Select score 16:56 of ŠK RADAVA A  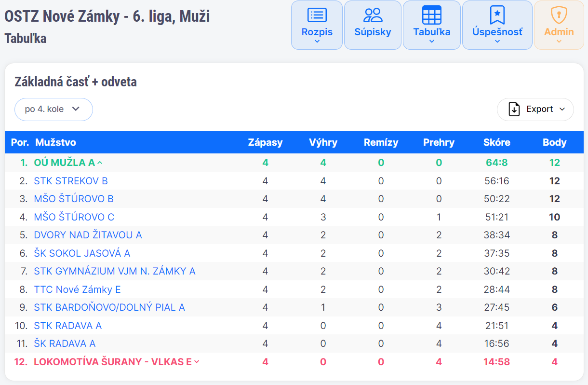497,344
